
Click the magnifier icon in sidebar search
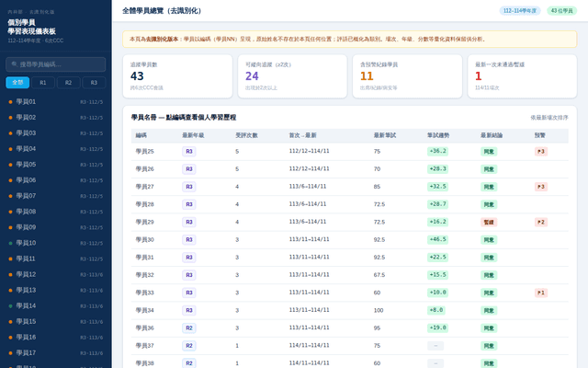click(x=15, y=64)
